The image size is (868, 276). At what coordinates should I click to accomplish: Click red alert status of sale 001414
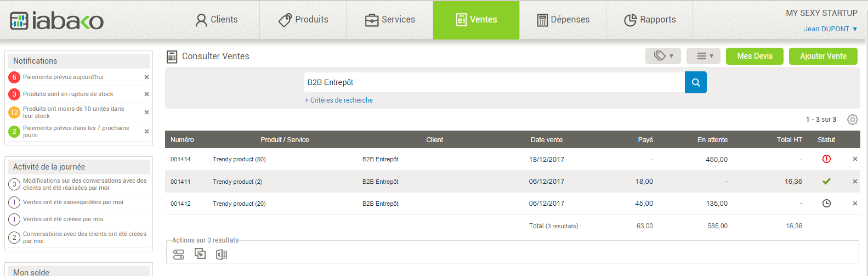tap(826, 159)
